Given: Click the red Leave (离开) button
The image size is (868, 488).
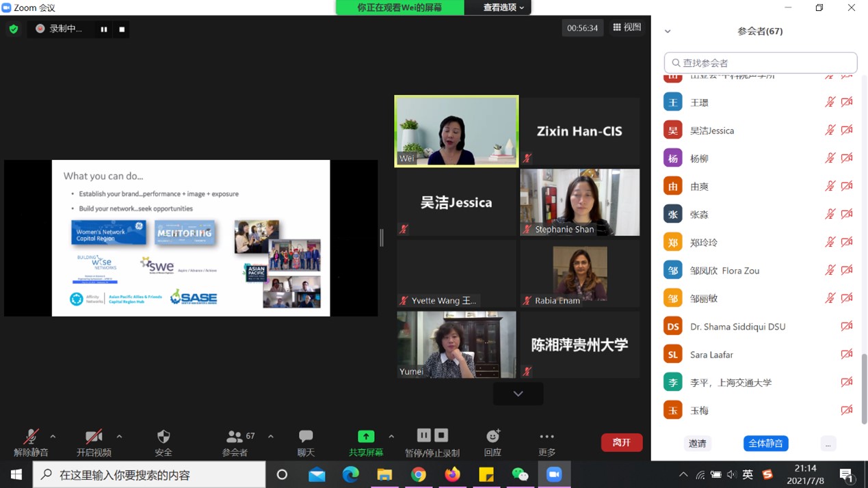Looking at the screenshot, I should coord(621,443).
